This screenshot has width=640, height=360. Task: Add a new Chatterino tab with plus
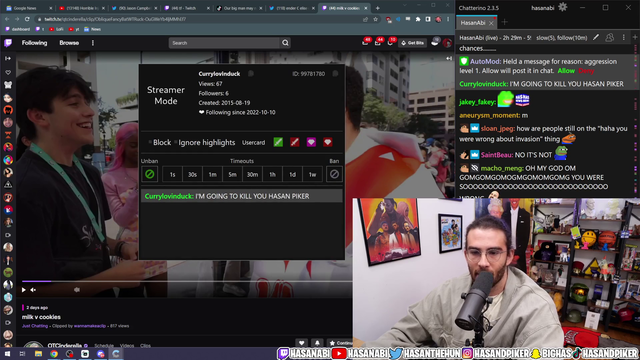point(504,22)
